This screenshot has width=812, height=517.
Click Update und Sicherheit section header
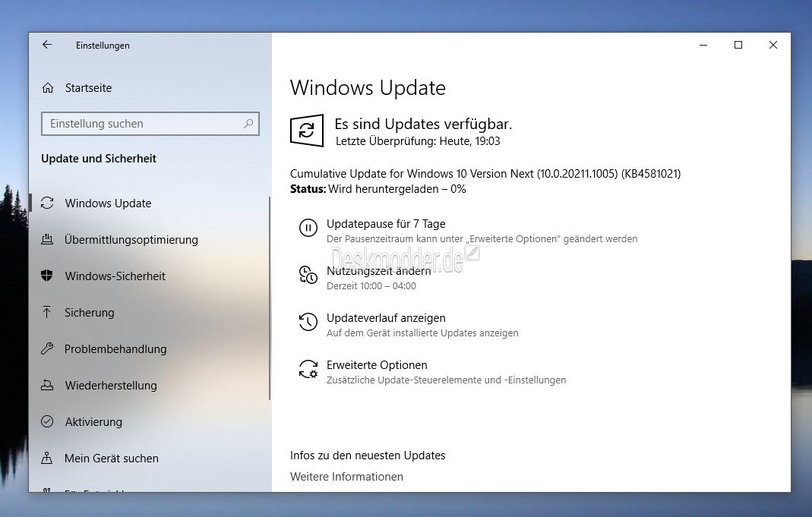pyautogui.click(x=99, y=159)
